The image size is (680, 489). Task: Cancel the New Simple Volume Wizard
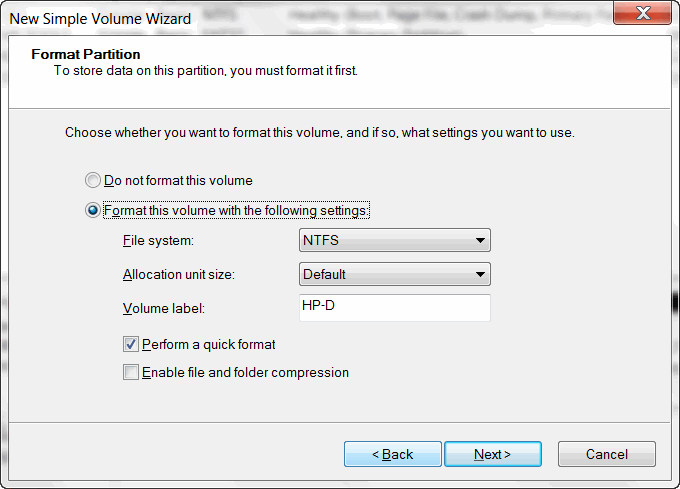click(x=607, y=454)
